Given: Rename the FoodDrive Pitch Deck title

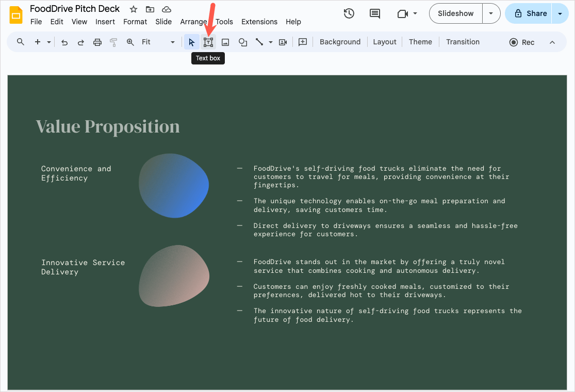Looking at the screenshot, I should coord(75,9).
